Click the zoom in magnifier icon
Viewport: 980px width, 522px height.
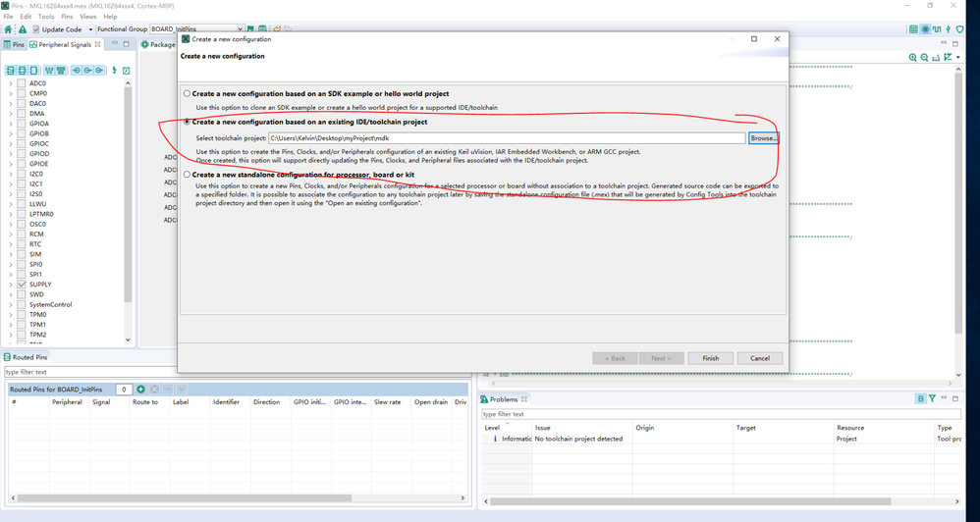click(x=912, y=58)
